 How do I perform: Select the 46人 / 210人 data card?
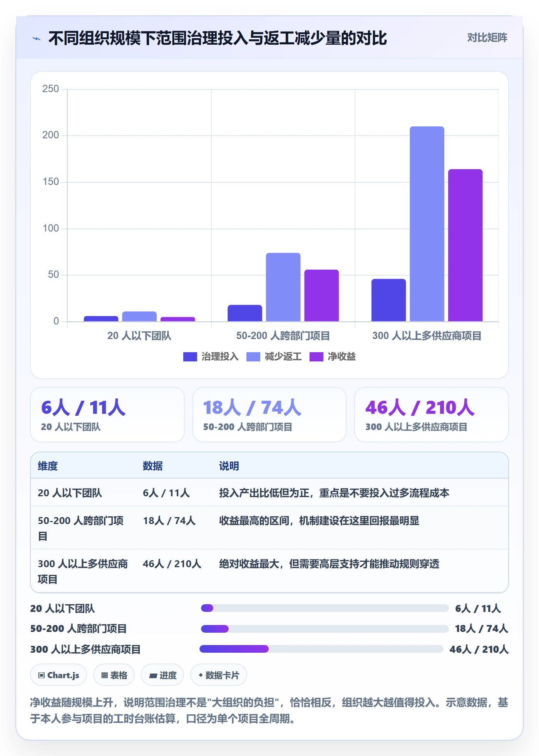(432, 415)
